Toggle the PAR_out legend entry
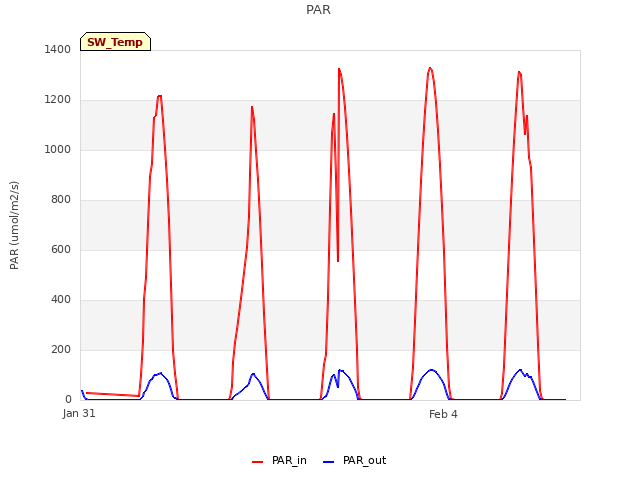Screen dimensions: 640x480 point(354,461)
